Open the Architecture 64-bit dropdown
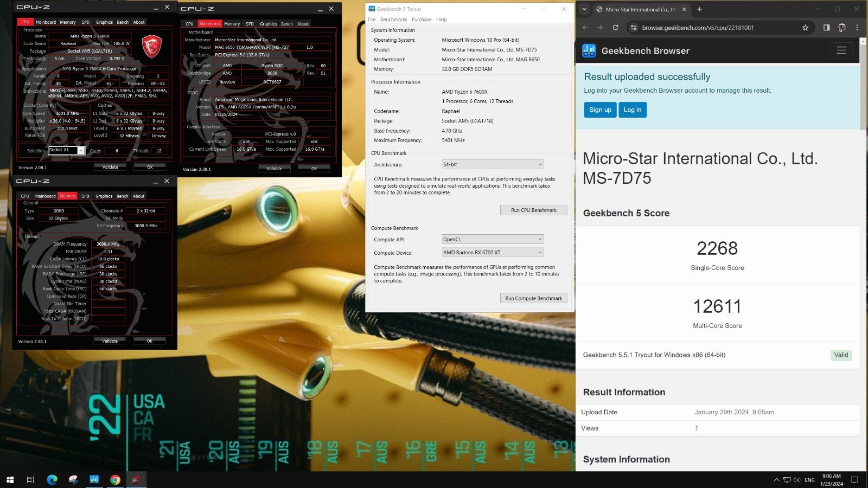868x488 pixels. click(493, 164)
